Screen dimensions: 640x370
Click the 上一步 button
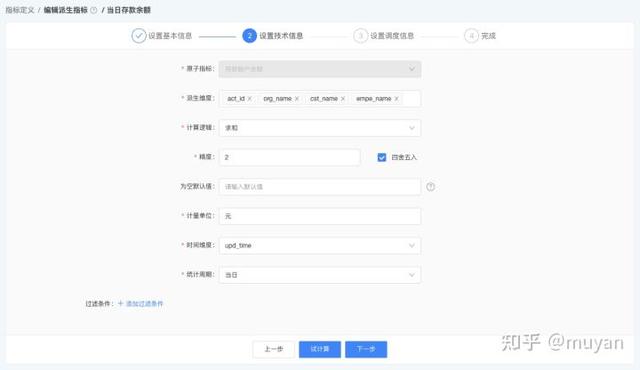tap(273, 349)
